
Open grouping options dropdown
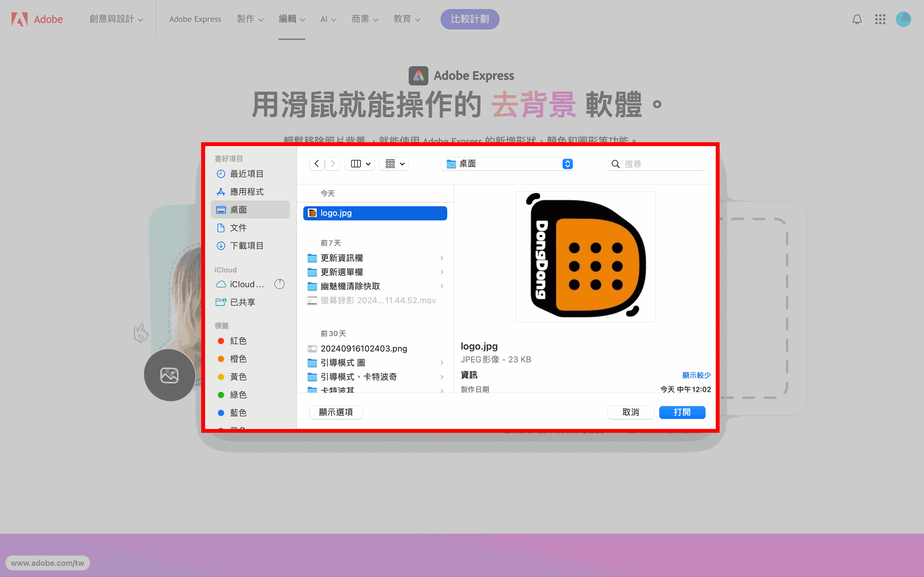(x=395, y=164)
